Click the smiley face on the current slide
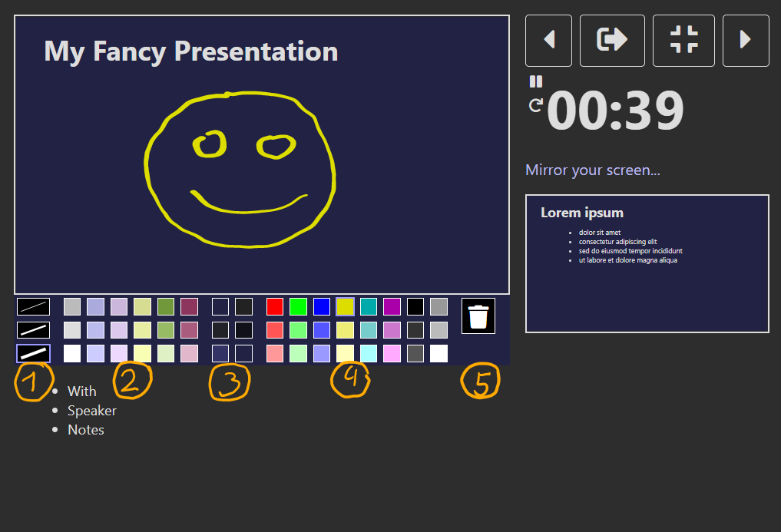This screenshot has height=532, width=781. [x=240, y=169]
